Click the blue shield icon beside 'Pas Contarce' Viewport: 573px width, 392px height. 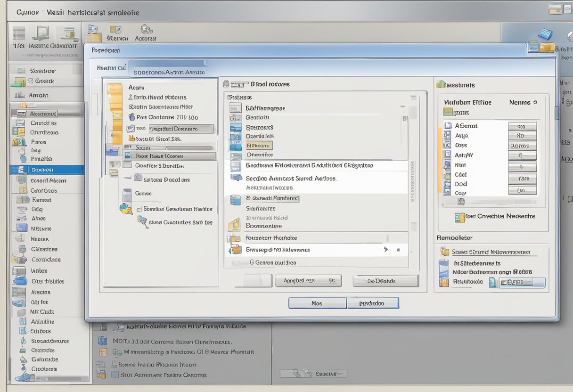point(131,117)
